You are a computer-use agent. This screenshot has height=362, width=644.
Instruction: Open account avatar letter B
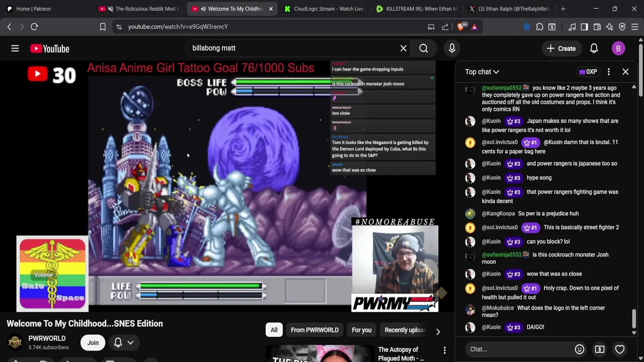tap(618, 48)
